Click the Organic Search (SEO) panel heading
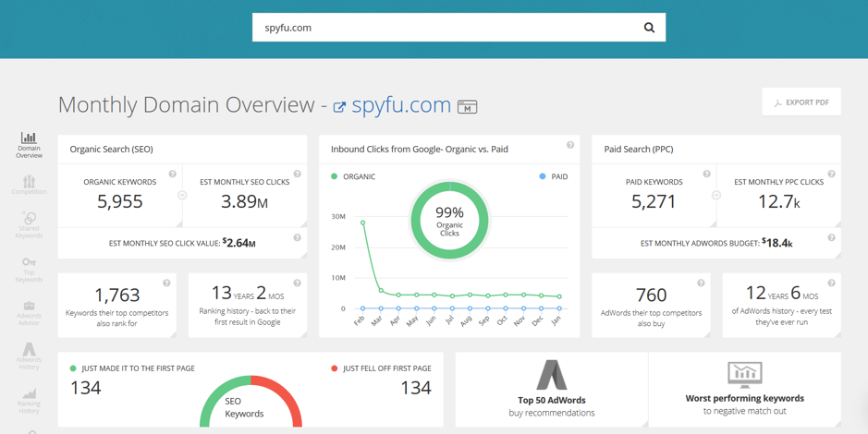 111,150
